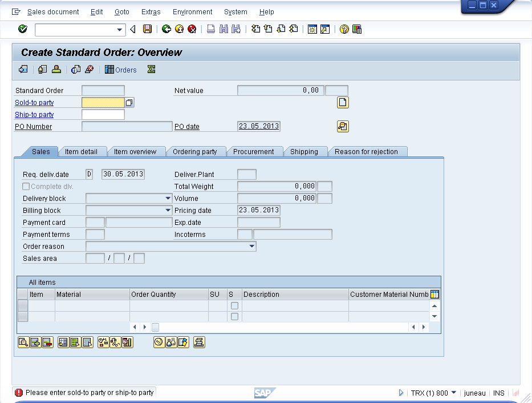
Task: Switch to the Shipping tab
Action: [304, 152]
